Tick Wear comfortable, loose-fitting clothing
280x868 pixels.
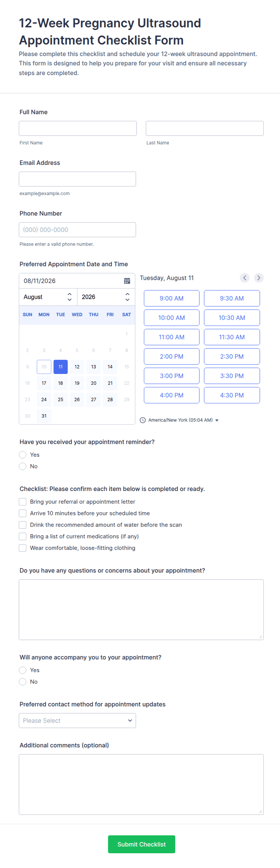23,548
